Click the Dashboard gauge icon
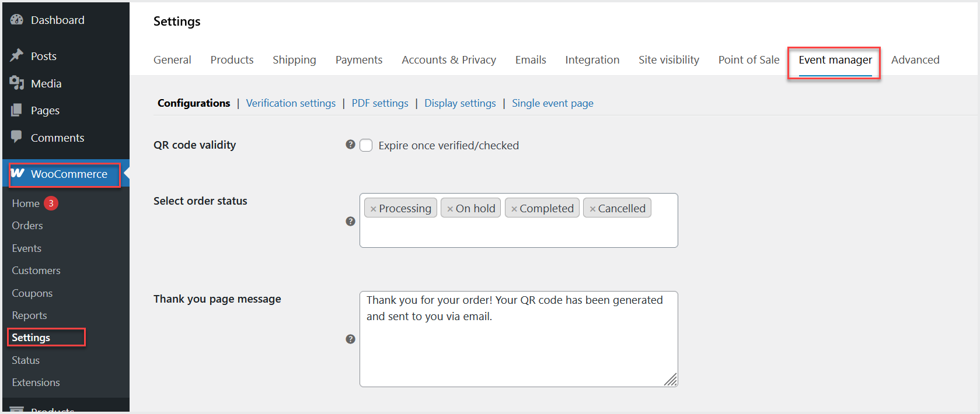This screenshot has width=980, height=414. click(17, 20)
